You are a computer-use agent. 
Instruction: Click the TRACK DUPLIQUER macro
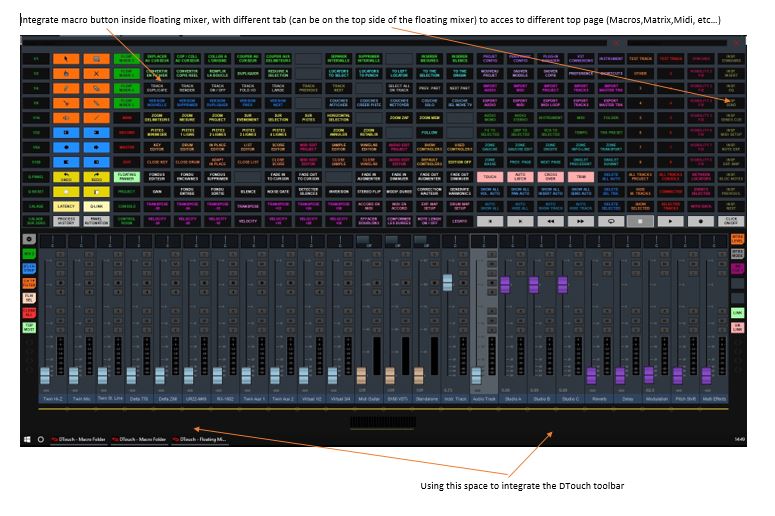[x=157, y=88]
